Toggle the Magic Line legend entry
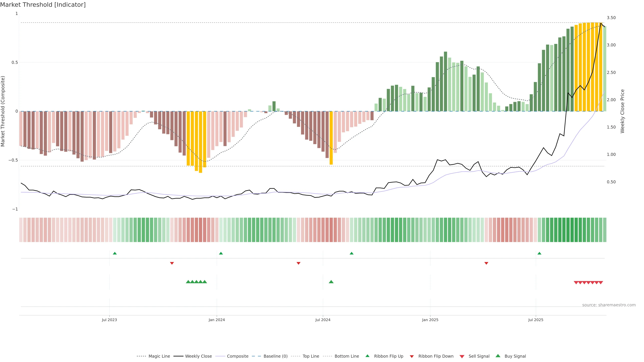 click(x=159, y=356)
